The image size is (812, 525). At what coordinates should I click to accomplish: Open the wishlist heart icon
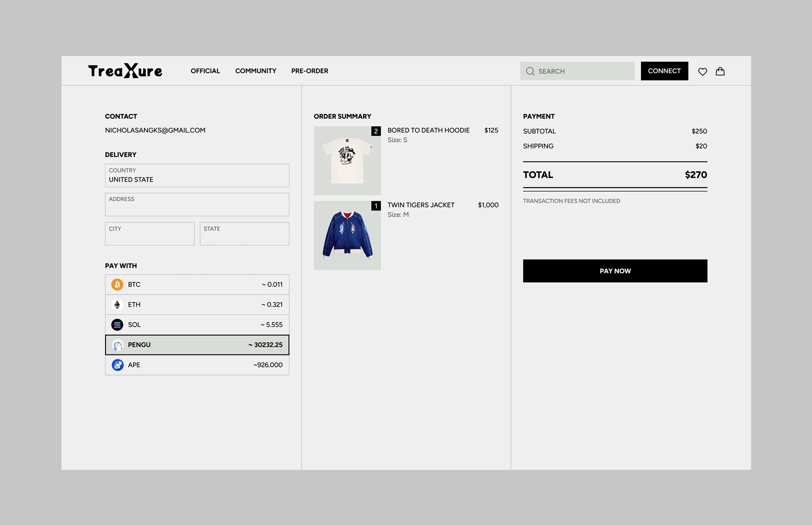[x=702, y=71]
